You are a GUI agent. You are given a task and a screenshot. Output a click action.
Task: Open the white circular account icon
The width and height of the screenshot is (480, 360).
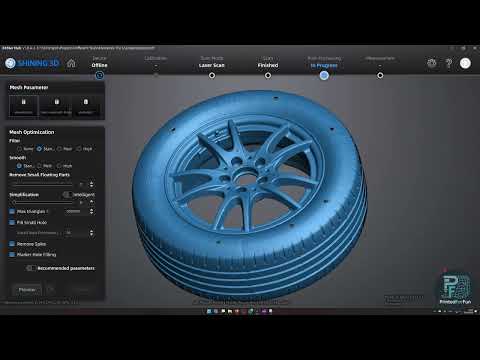tap(465, 63)
